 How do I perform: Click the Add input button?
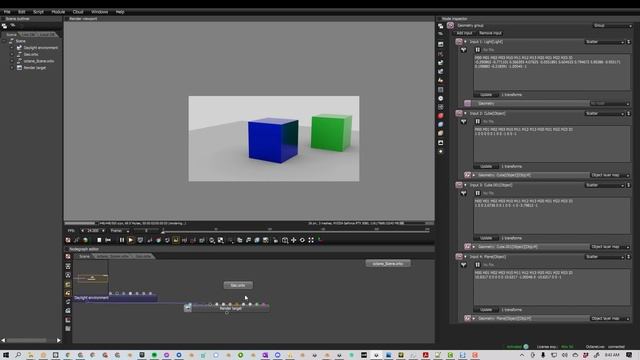(x=464, y=33)
